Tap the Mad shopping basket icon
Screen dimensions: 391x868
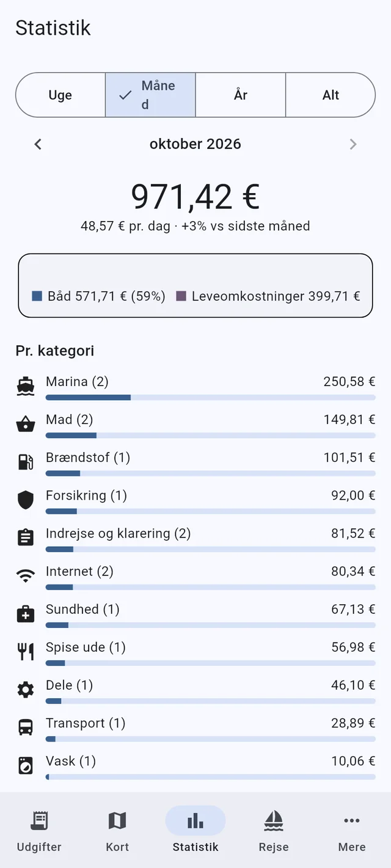click(x=26, y=425)
